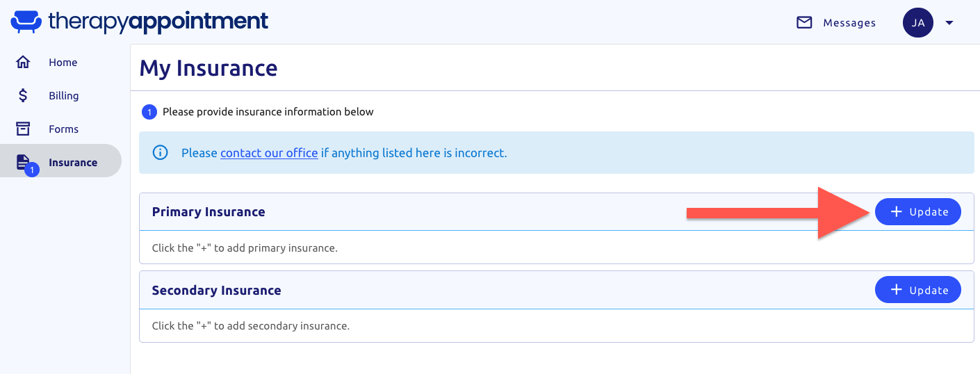The image size is (980, 374).
Task: Click the blue couch logo icon
Action: click(26, 22)
